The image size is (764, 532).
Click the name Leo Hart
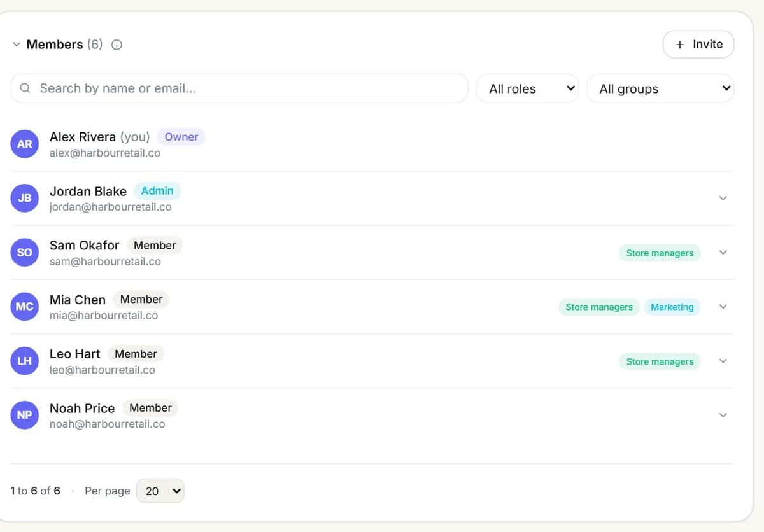pyautogui.click(x=75, y=354)
